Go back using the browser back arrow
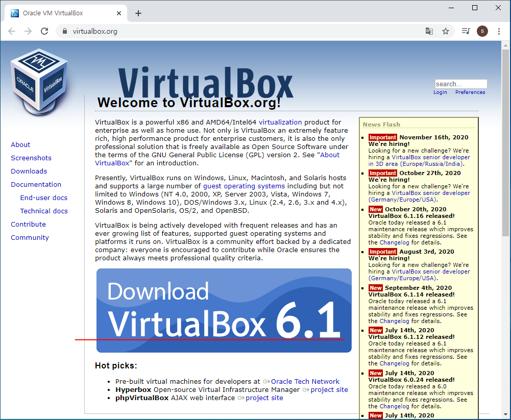This screenshot has width=511, height=420. pos(12,31)
